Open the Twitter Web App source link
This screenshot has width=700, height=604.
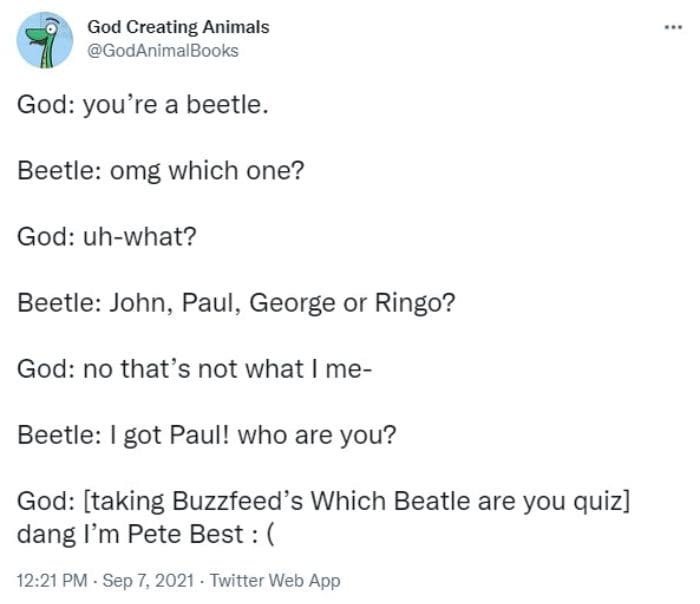[x=273, y=580]
